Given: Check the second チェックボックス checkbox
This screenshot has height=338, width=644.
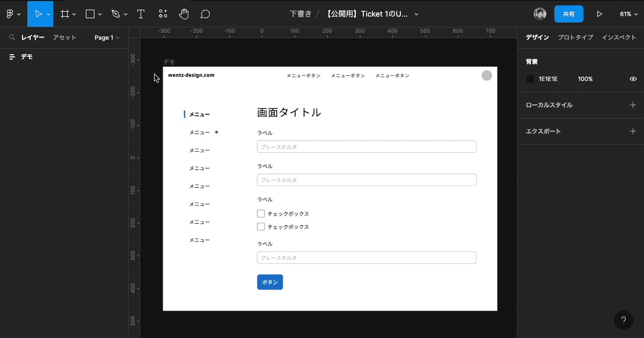Looking at the screenshot, I should point(261,226).
